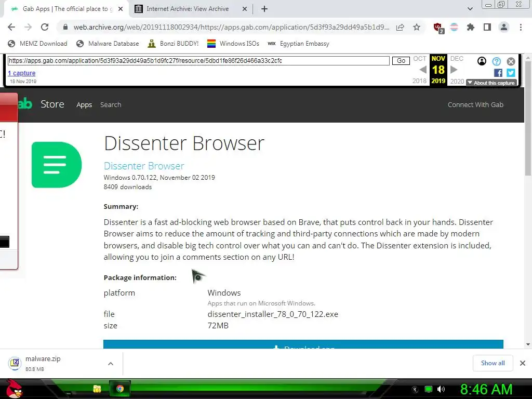Go to previous Wayback capture arrow

click(423, 70)
